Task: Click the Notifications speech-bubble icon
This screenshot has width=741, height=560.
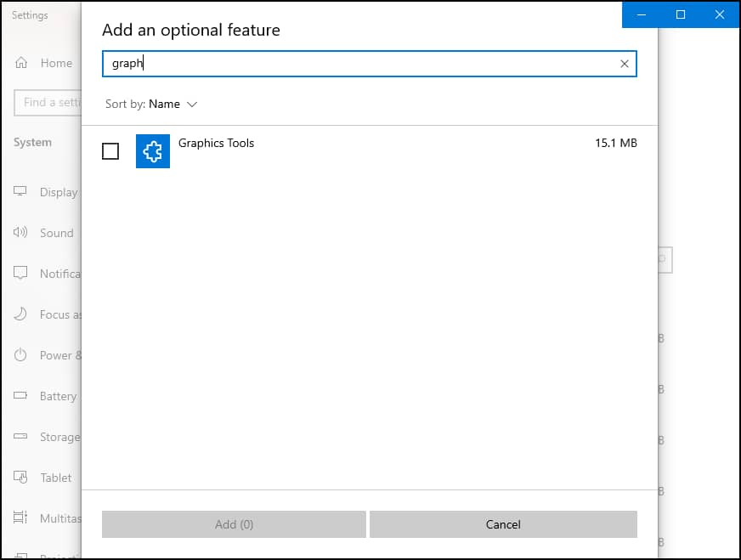Action: click(x=20, y=273)
